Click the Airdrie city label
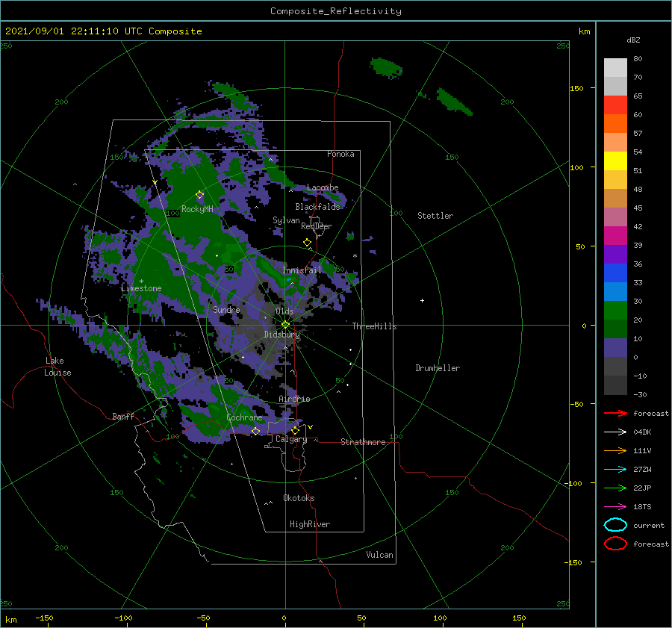 tap(294, 399)
